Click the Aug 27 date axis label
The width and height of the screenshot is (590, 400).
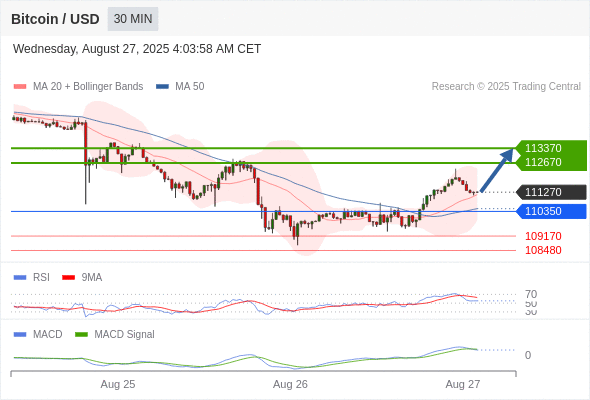(x=463, y=384)
